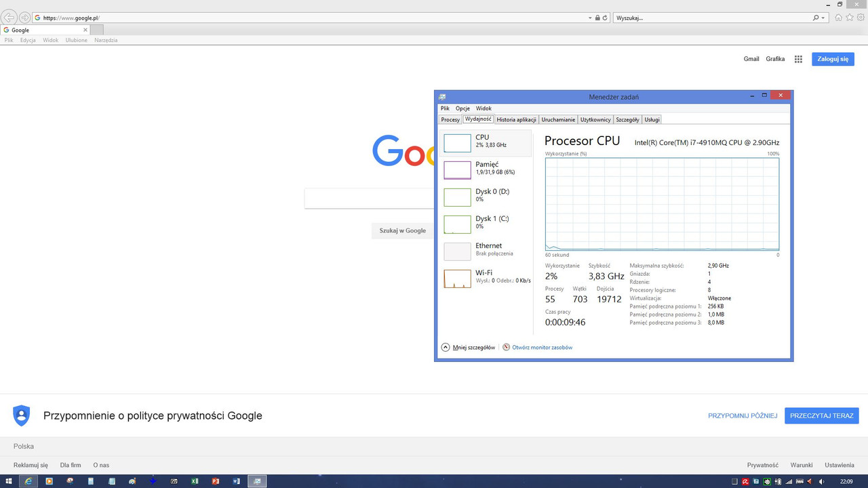The image size is (868, 488).
Task: Open the Google apps grid icon
Action: point(799,59)
